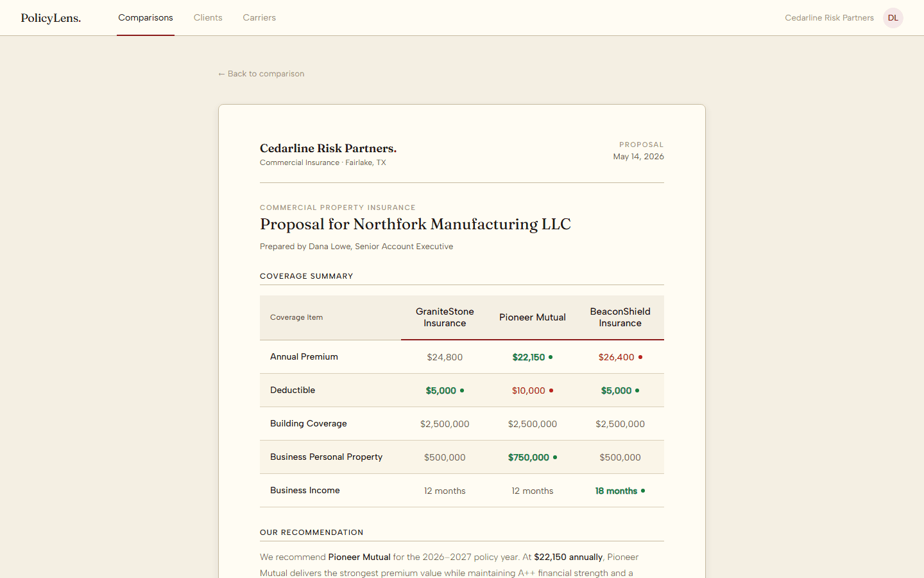Click GraniteStone's $5,000 deductible value

pos(441,390)
